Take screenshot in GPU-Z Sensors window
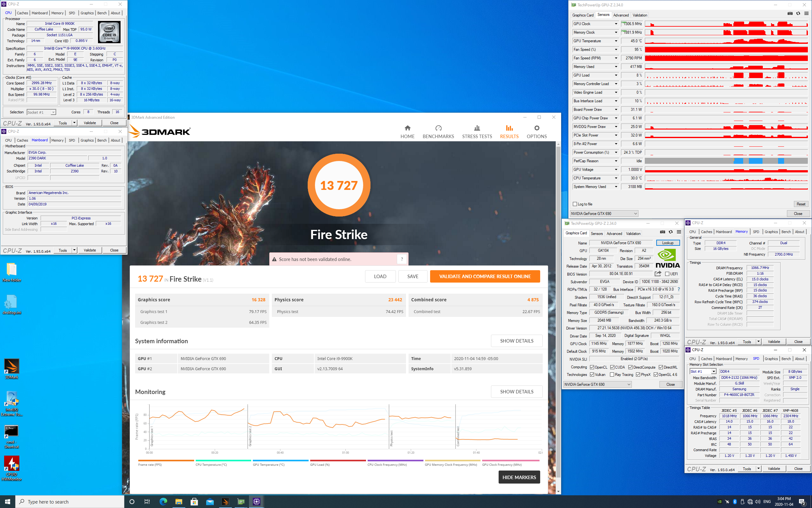Image resolution: width=812 pixels, height=508 pixels. click(790, 13)
